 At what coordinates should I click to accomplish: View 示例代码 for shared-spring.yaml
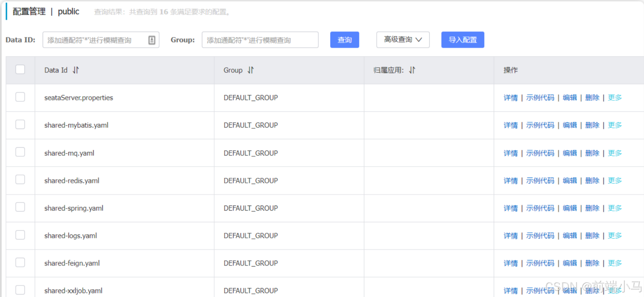540,208
